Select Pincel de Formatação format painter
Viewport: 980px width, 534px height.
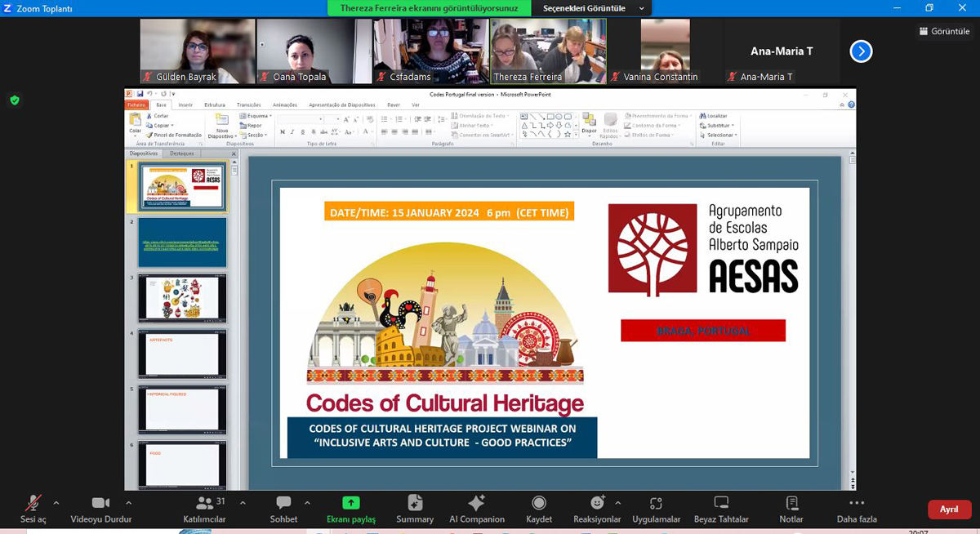coord(175,135)
